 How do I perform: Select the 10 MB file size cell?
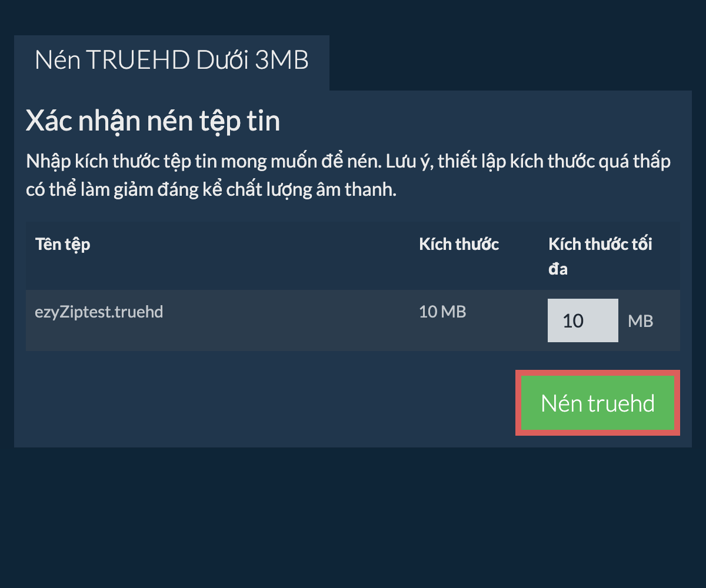point(442,312)
